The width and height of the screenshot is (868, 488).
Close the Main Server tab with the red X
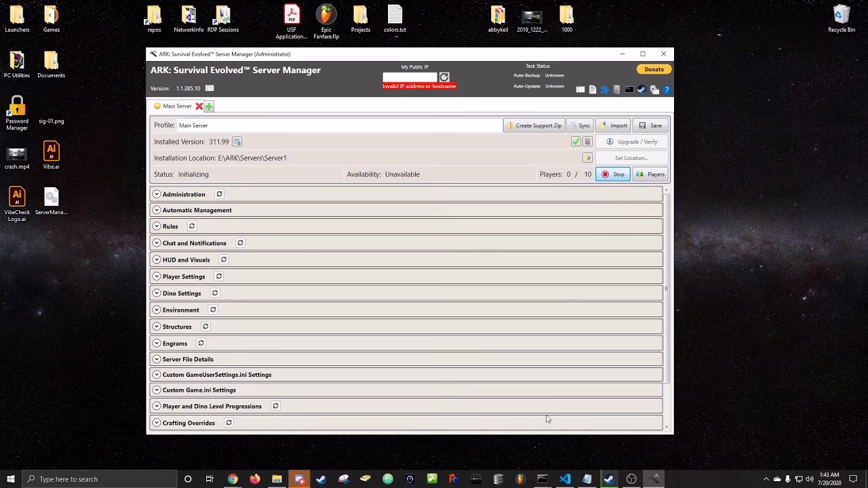tap(199, 106)
